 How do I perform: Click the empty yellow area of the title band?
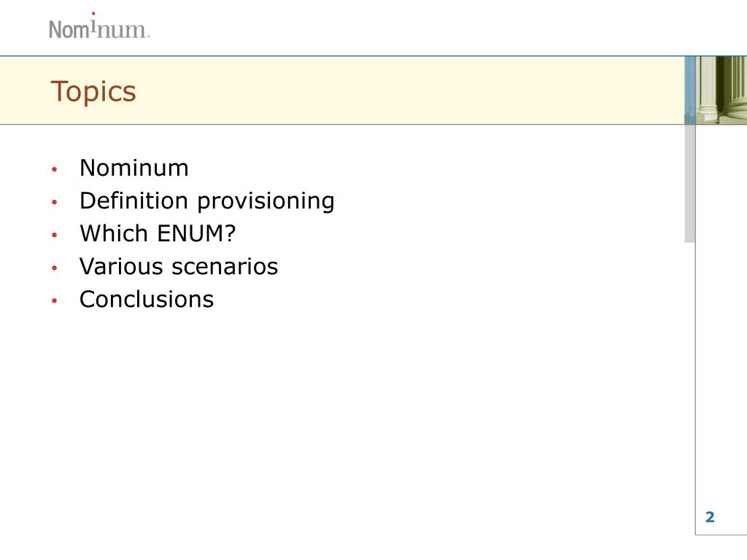tap(410, 90)
